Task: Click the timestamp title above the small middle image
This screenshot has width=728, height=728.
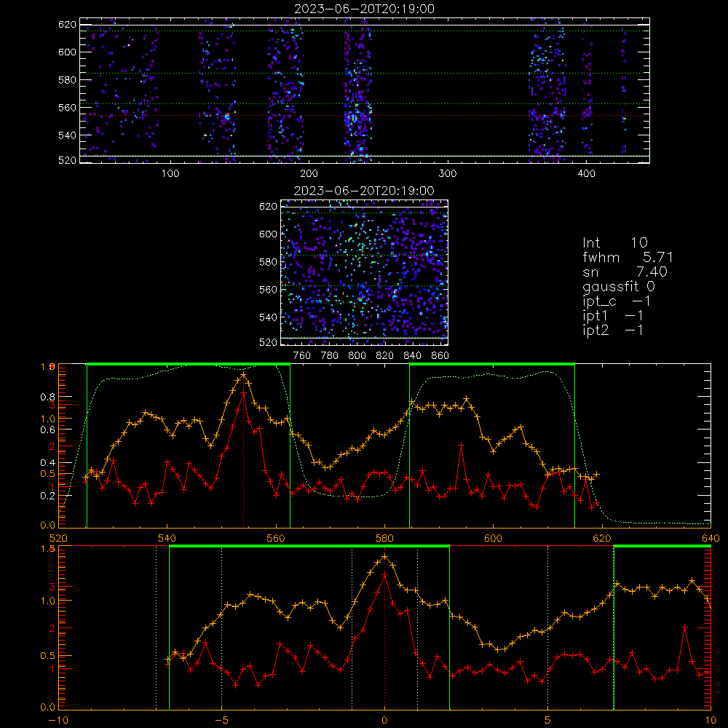Action: click(365, 191)
